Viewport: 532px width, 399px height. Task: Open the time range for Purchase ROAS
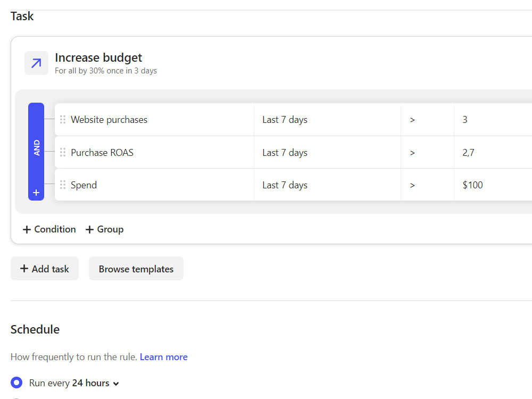click(327, 152)
